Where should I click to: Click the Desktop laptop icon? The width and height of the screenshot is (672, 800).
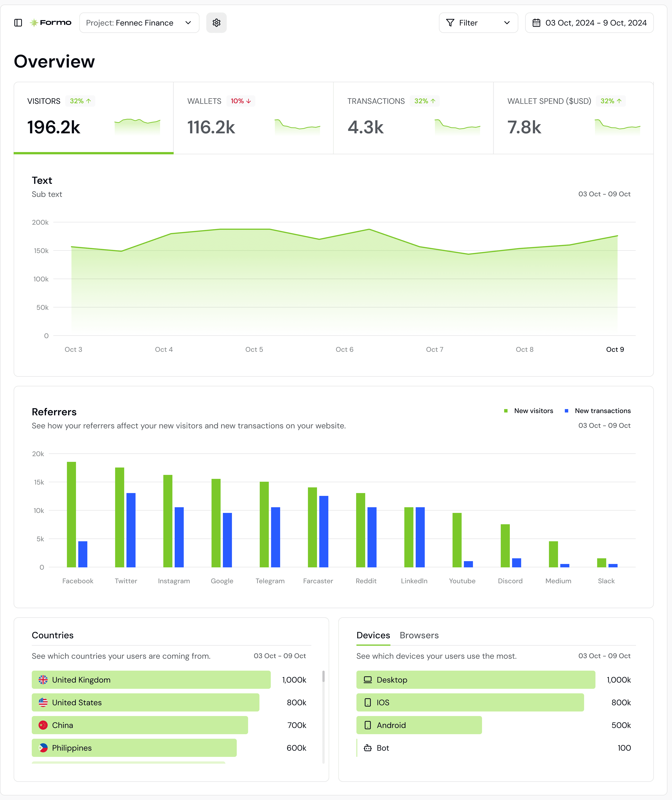point(368,680)
